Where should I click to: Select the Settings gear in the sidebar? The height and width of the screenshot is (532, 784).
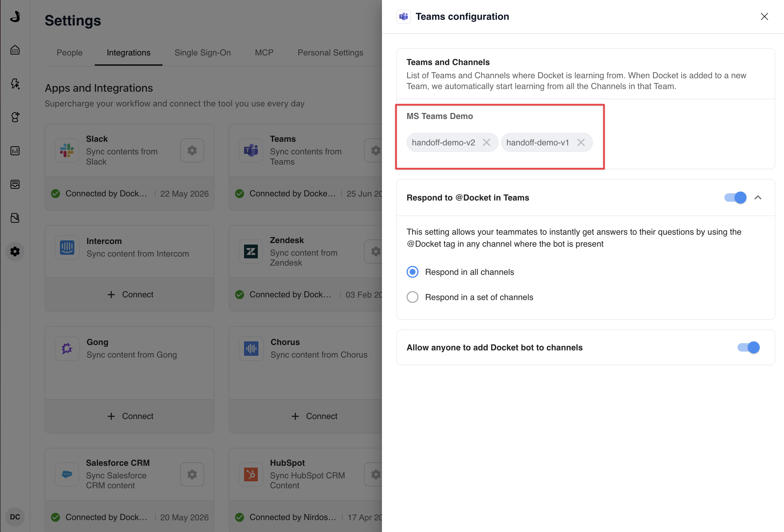click(x=15, y=251)
